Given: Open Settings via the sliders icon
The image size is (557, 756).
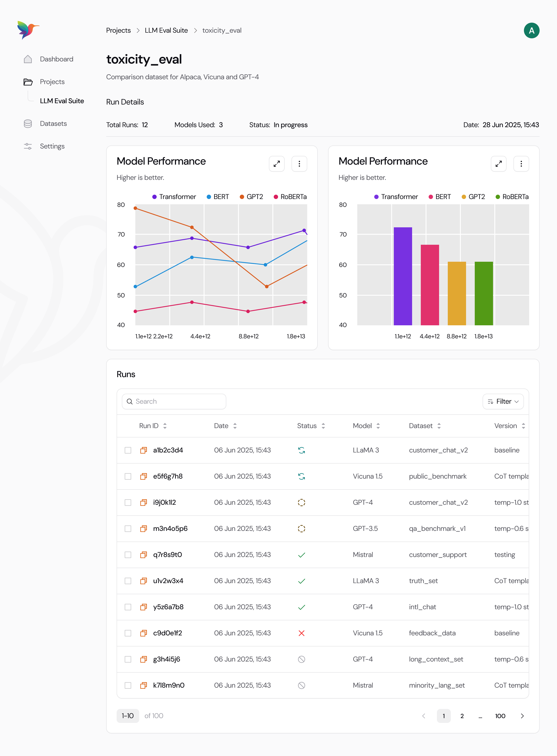Looking at the screenshot, I should coord(28,146).
